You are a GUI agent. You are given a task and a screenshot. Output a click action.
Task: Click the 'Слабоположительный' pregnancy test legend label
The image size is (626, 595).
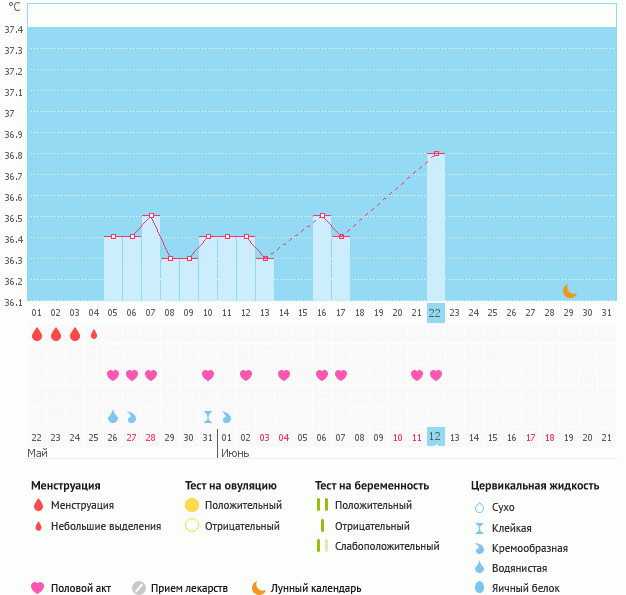pos(387,546)
